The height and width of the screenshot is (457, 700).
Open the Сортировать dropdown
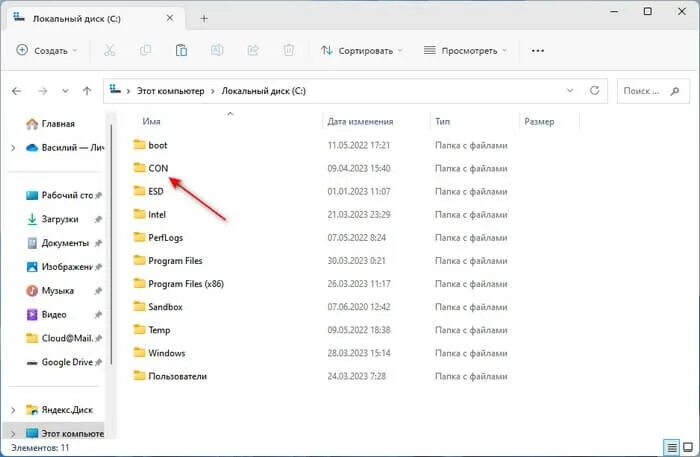(x=361, y=51)
